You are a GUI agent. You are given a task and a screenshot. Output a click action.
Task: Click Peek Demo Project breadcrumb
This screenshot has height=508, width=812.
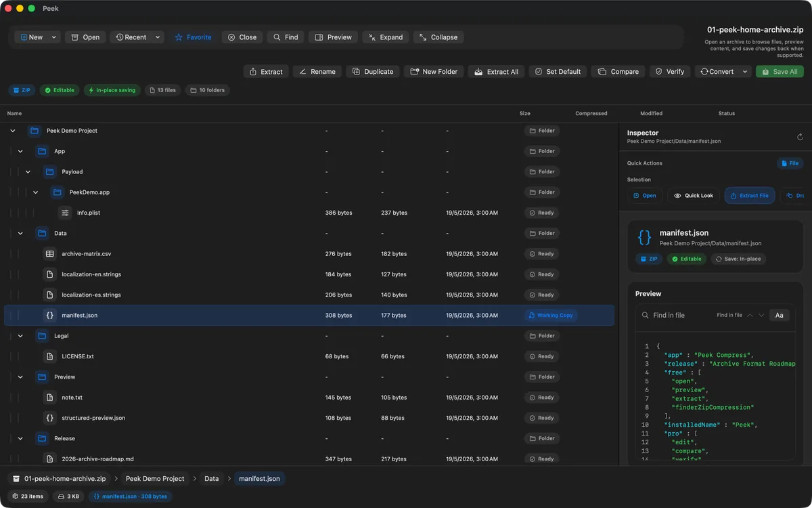[155, 478]
